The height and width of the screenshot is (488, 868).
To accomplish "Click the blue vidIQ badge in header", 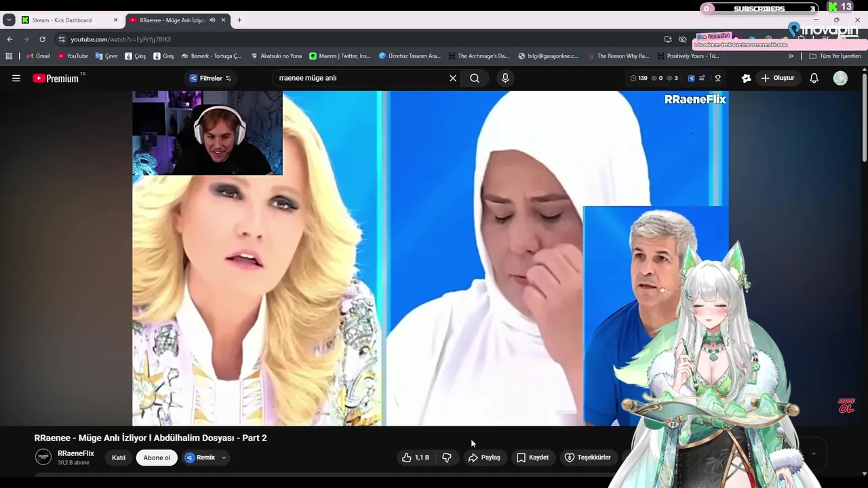I will click(691, 78).
